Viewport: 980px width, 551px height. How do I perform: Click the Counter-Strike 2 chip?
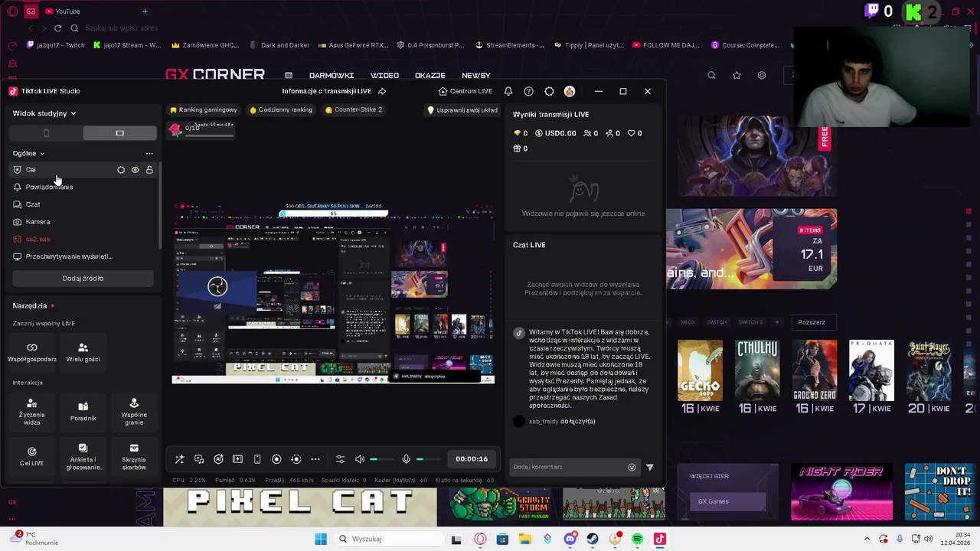pos(354,109)
